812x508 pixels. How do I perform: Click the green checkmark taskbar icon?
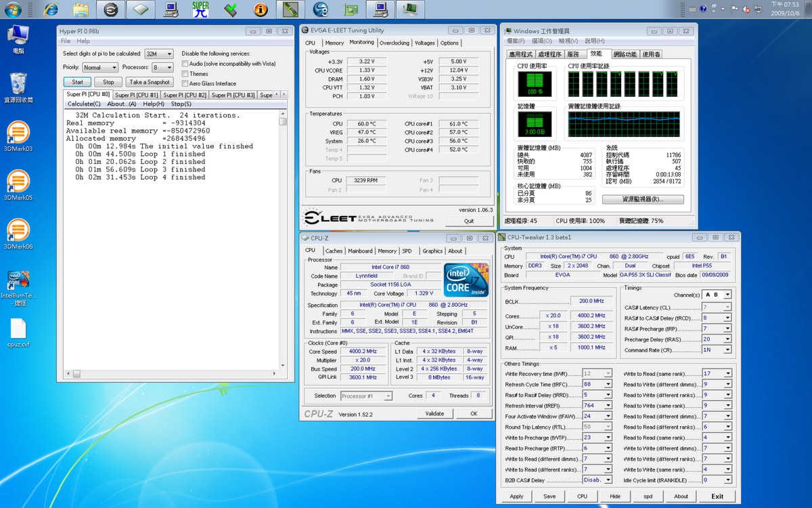[x=230, y=9]
